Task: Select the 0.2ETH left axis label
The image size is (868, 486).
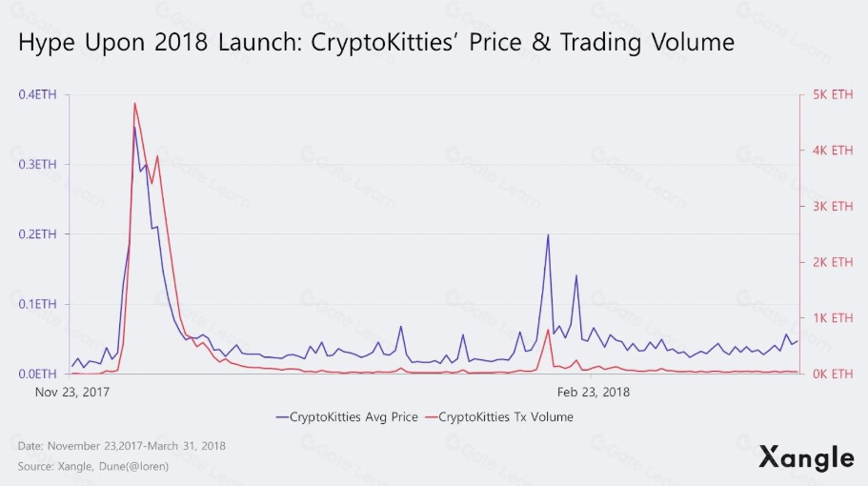Action: pyautogui.click(x=37, y=234)
